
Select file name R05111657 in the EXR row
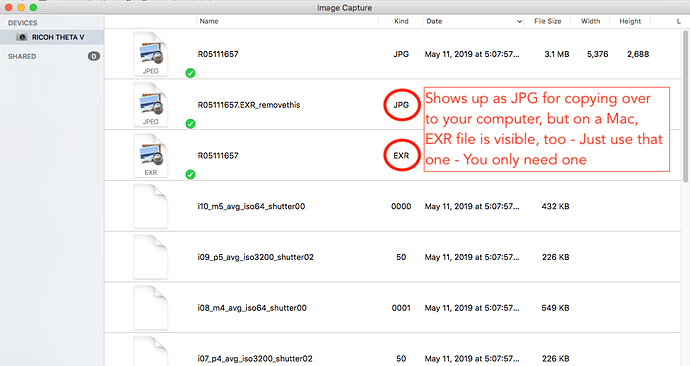[x=218, y=156]
